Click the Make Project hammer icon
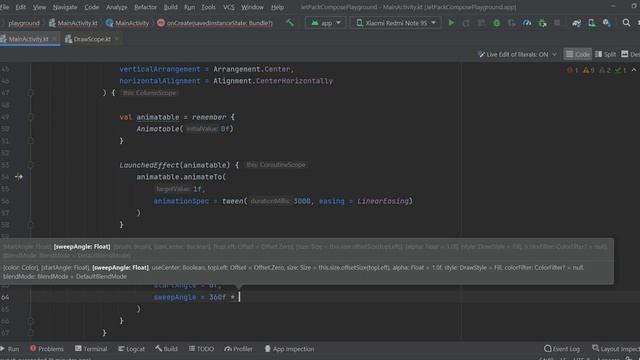The height and width of the screenshot is (360, 640). pyautogui.click(x=290, y=23)
